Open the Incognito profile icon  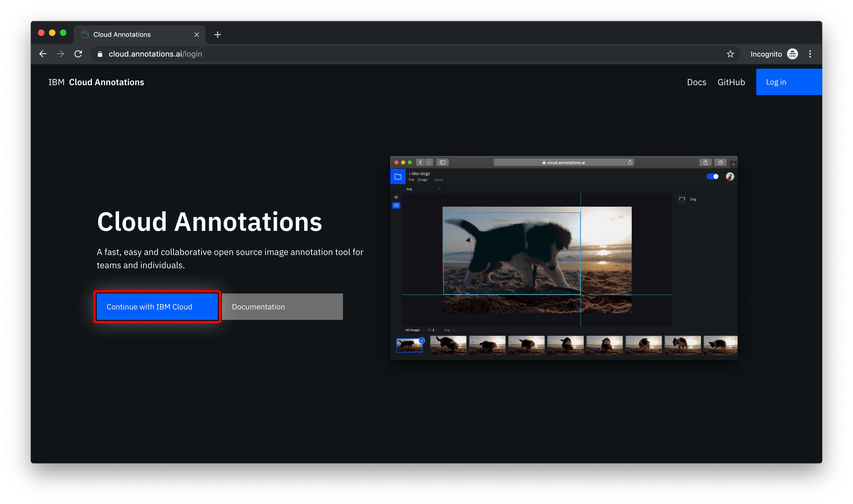coord(793,54)
